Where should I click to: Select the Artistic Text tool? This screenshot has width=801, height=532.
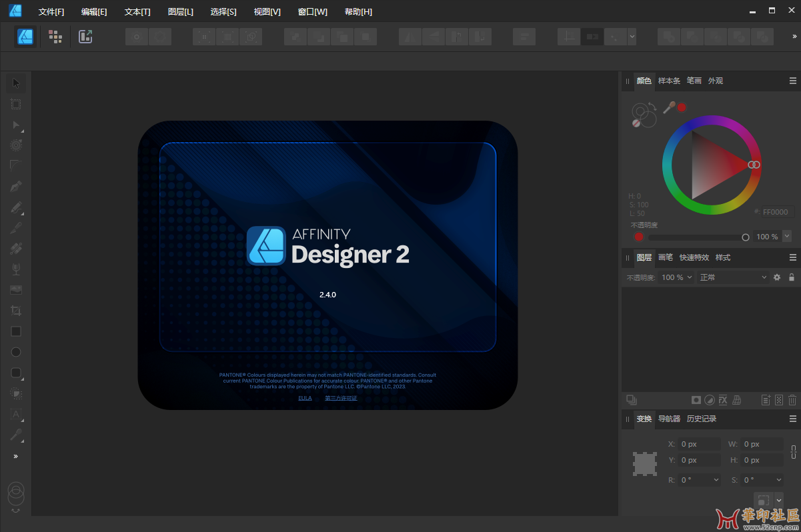pyautogui.click(x=16, y=414)
